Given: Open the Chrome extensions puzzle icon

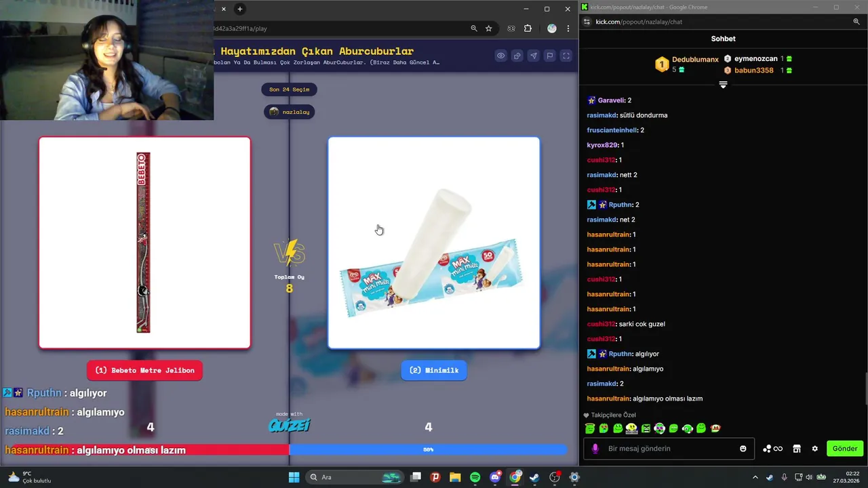Looking at the screenshot, I should click(528, 28).
